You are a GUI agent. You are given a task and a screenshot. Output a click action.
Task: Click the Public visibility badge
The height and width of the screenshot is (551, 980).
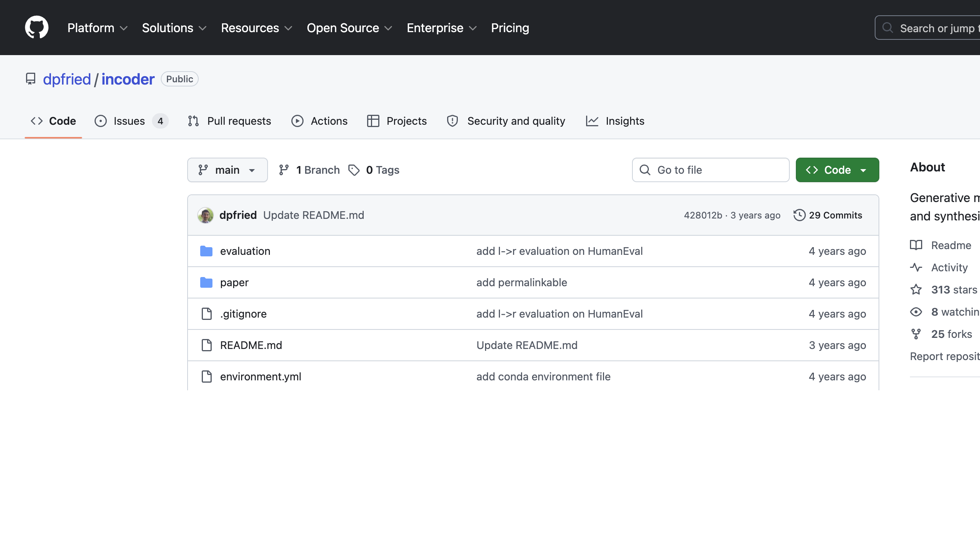click(180, 79)
